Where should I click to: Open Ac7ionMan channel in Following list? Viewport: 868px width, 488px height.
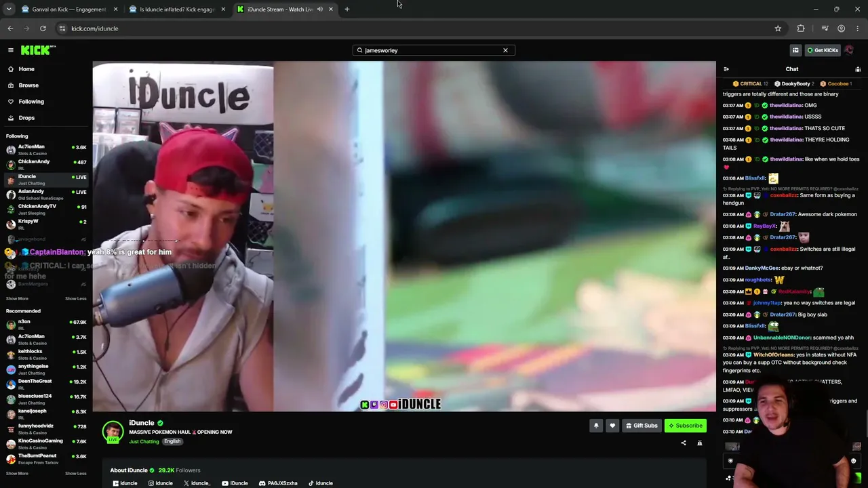46,149
